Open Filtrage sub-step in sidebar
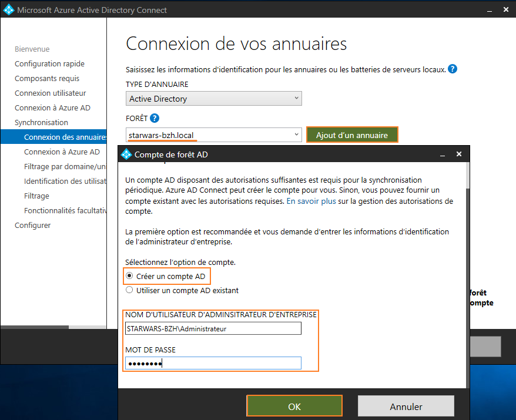Viewport: 516px width, 420px height. point(36,196)
